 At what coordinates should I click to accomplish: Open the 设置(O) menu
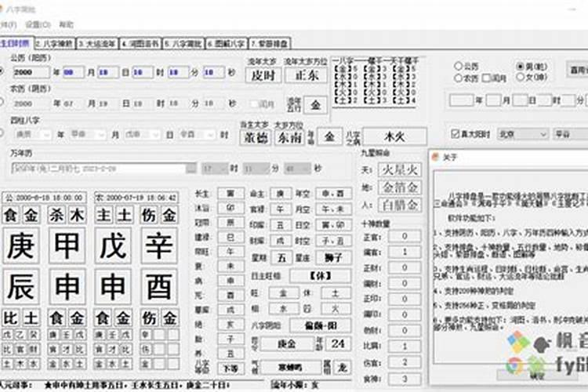pos(38,25)
